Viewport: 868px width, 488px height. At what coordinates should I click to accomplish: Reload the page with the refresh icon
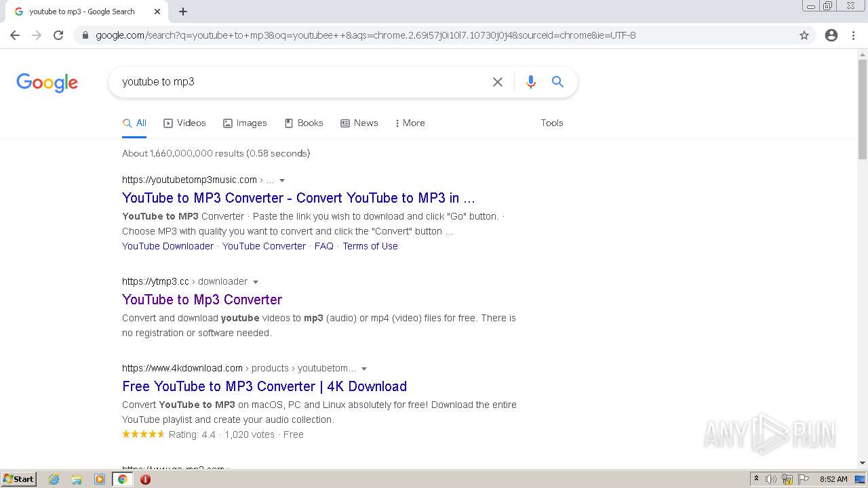pyautogui.click(x=58, y=35)
